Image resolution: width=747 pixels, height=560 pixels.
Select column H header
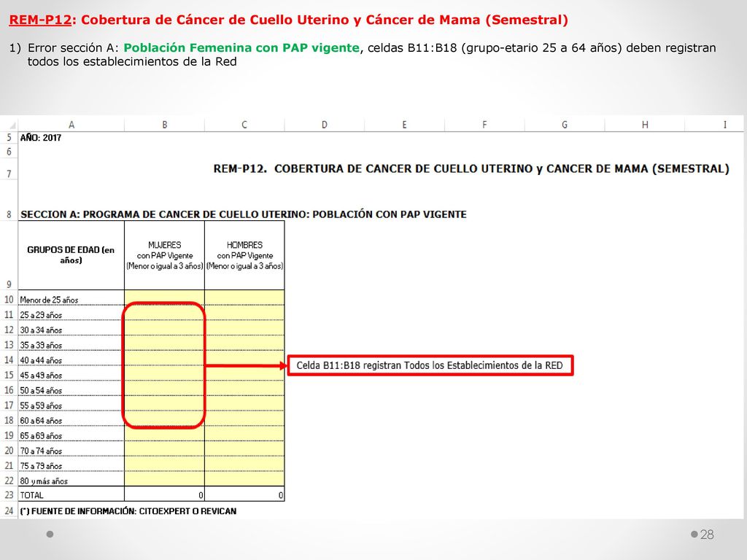point(645,125)
